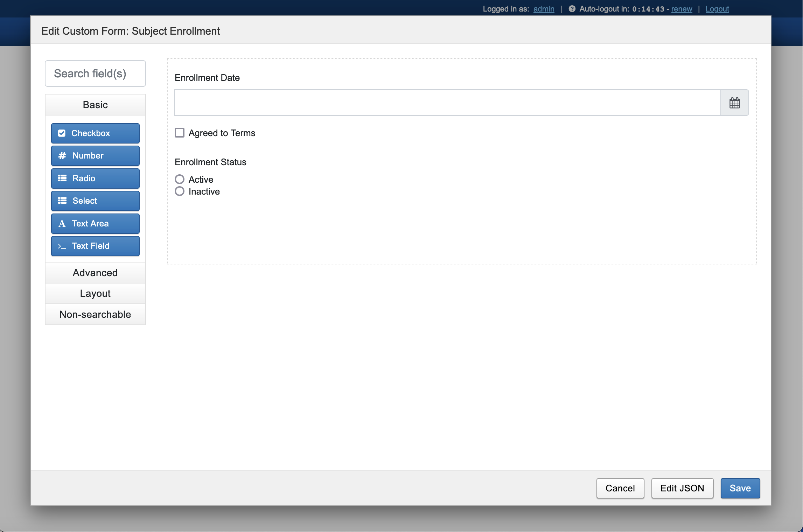Click the Save button
The height and width of the screenshot is (532, 803).
tap(740, 488)
